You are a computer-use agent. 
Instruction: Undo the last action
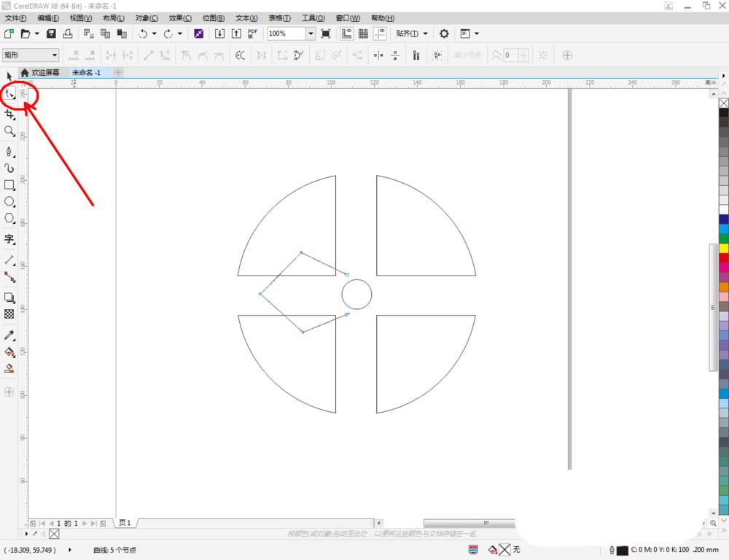point(143,34)
